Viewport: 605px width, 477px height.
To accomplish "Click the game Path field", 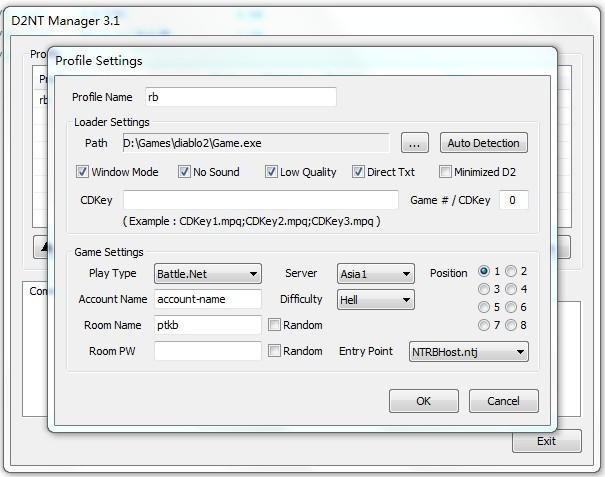I will click(256, 143).
